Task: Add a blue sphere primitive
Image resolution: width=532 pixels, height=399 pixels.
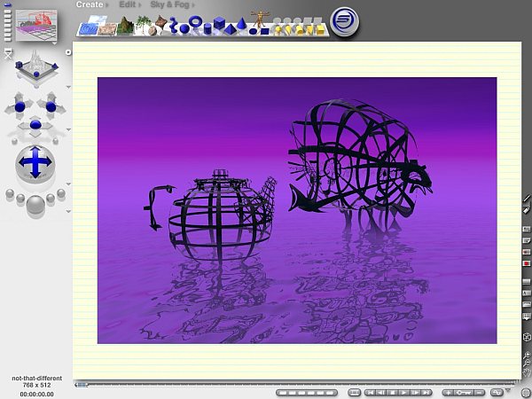Action: click(184, 28)
